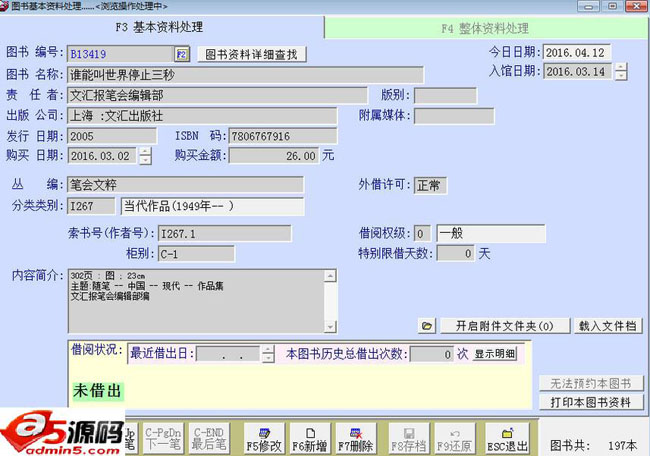
Task: Click the 索书号 field I267.1
Action: click(224, 234)
